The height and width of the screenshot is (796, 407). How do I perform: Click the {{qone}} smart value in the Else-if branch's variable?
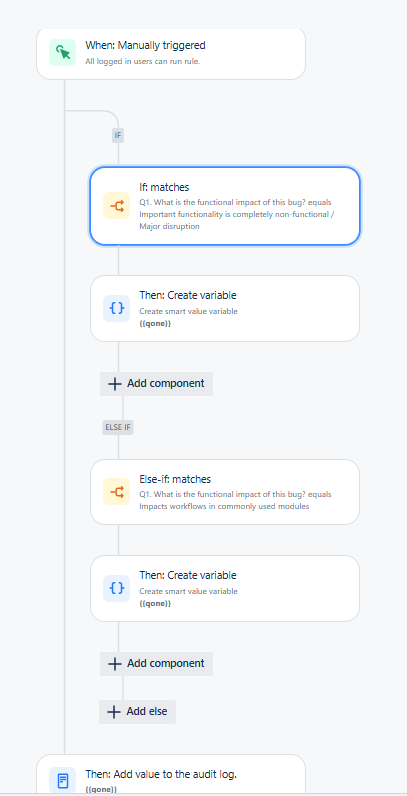click(155, 604)
